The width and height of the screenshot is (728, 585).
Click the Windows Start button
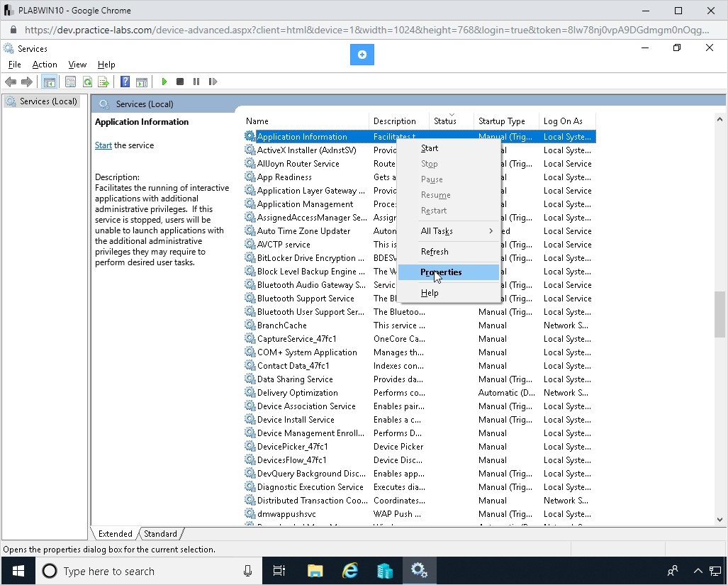(18, 571)
